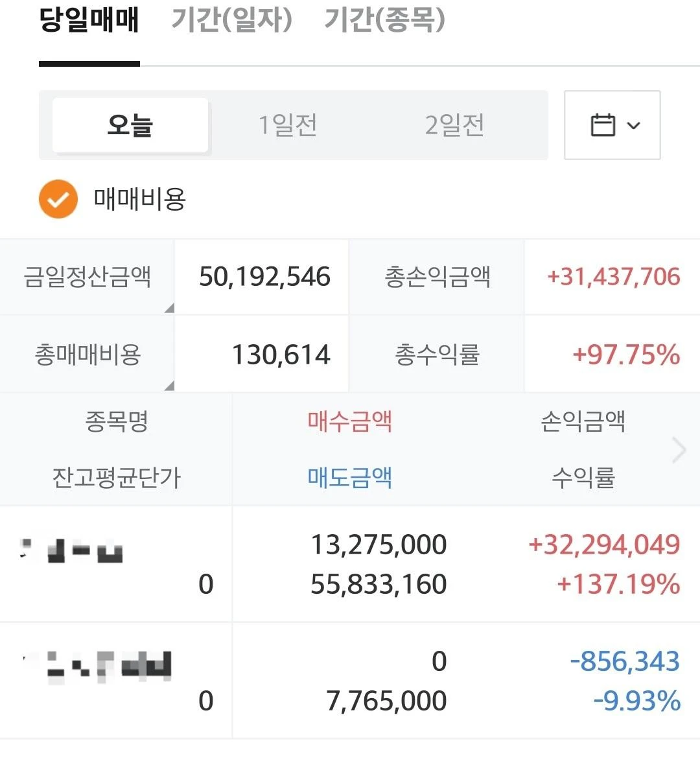Image resolution: width=700 pixels, height=774 pixels.
Task: Expand the dropdown chevron next to the calendar
Action: coord(634,125)
